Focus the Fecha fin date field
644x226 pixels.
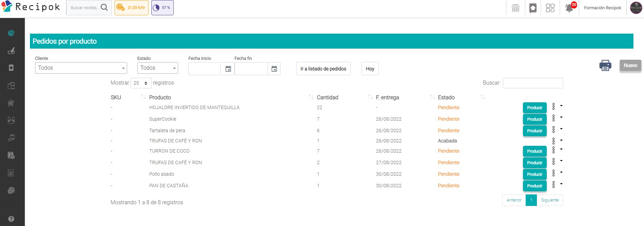coord(251,69)
